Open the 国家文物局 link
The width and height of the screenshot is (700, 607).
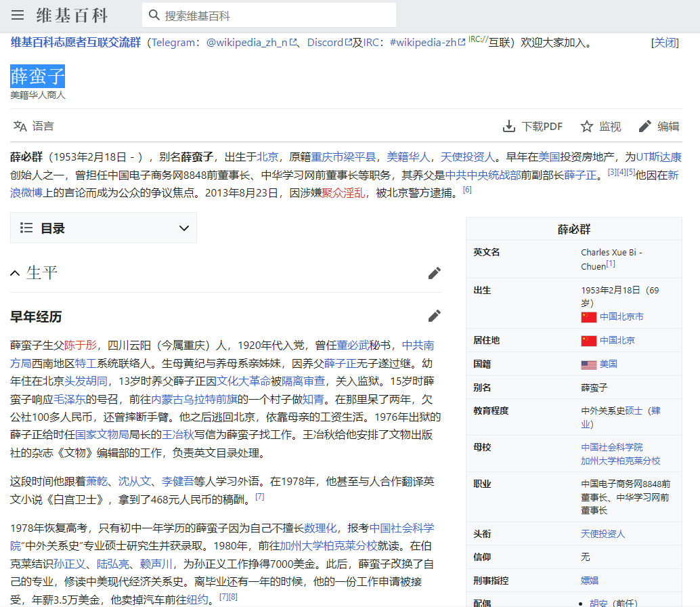click(x=102, y=435)
